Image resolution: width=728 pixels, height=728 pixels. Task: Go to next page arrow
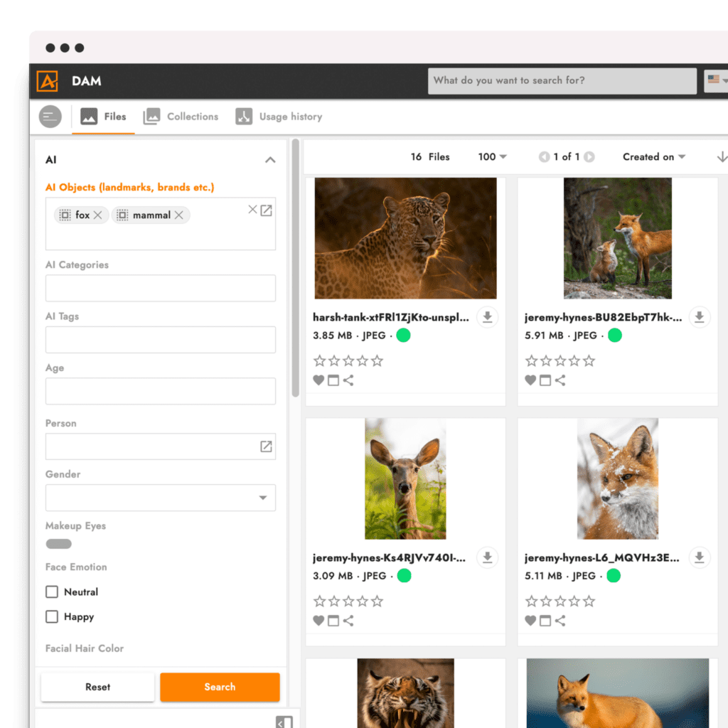tap(589, 157)
